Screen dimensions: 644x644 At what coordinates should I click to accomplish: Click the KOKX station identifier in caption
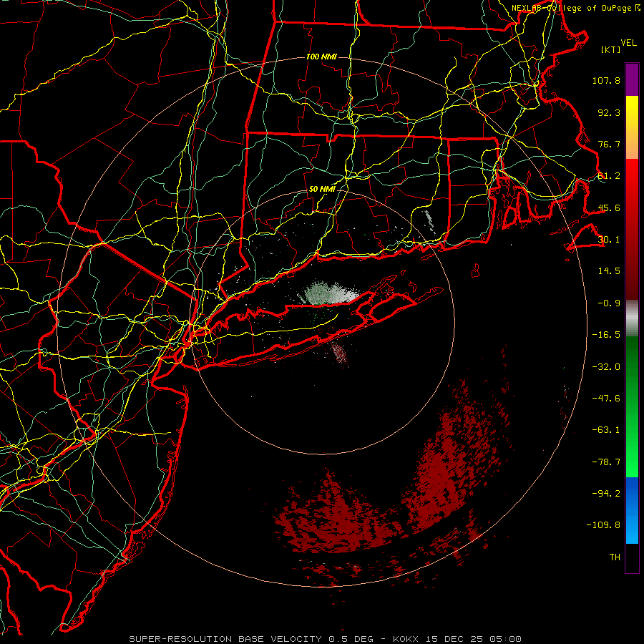[405, 639]
